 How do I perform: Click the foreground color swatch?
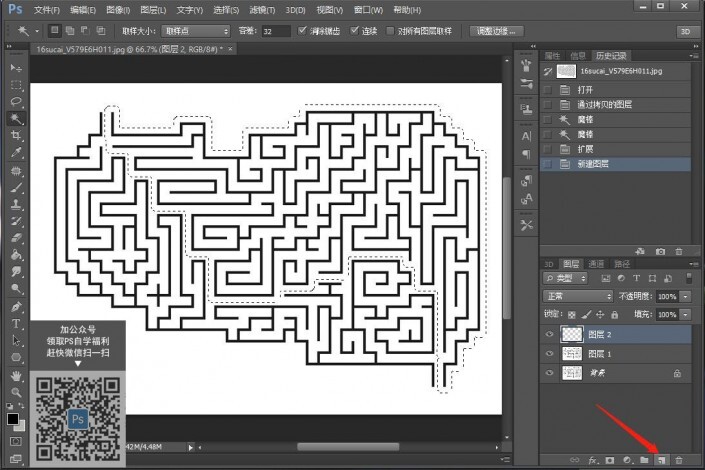[x=13, y=418]
